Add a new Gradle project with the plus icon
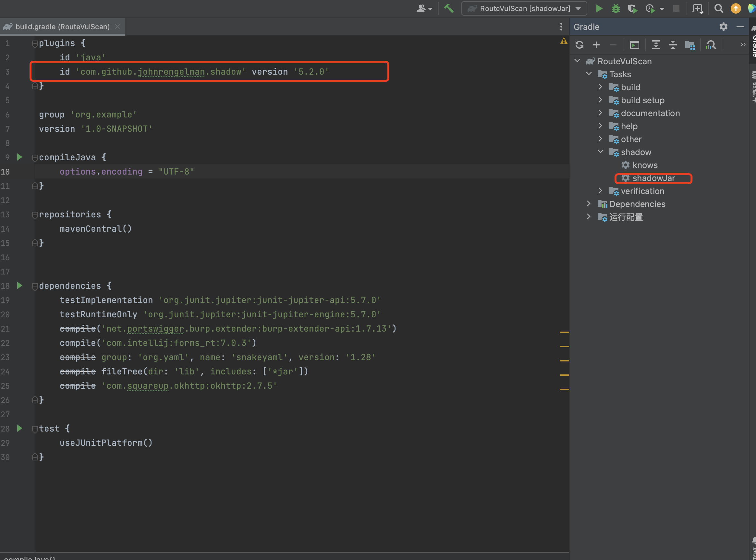 pos(596,45)
